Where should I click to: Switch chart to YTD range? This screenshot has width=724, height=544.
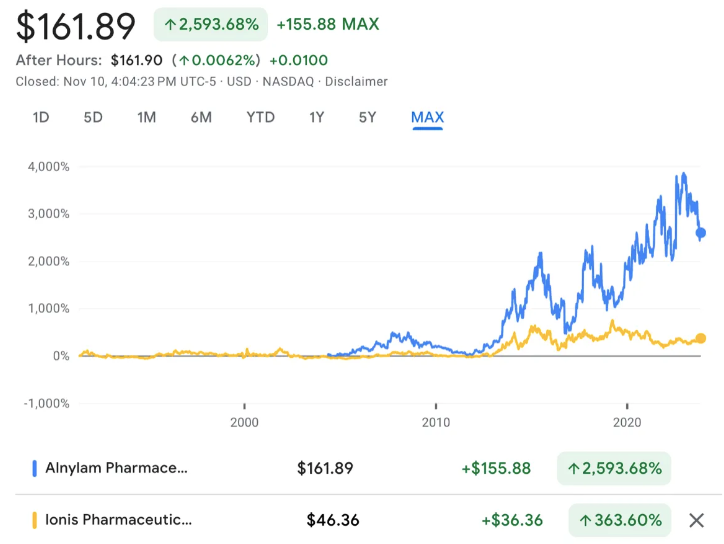260,117
